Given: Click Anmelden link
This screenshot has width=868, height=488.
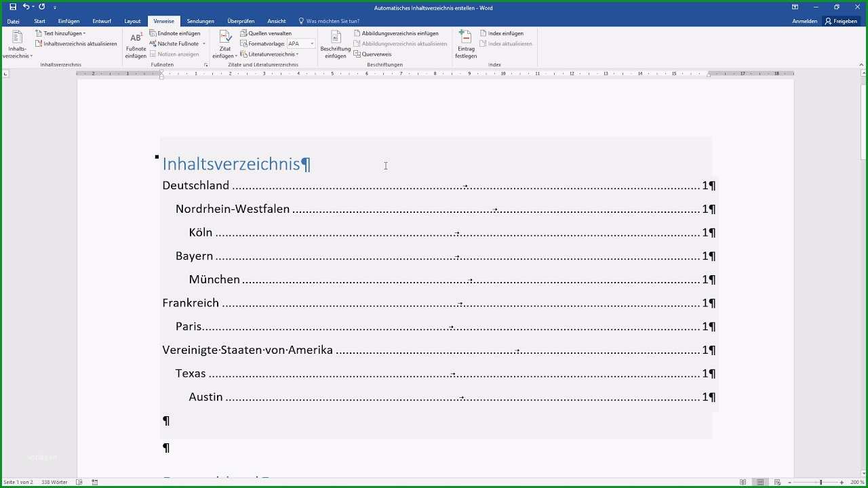Looking at the screenshot, I should click(x=804, y=21).
